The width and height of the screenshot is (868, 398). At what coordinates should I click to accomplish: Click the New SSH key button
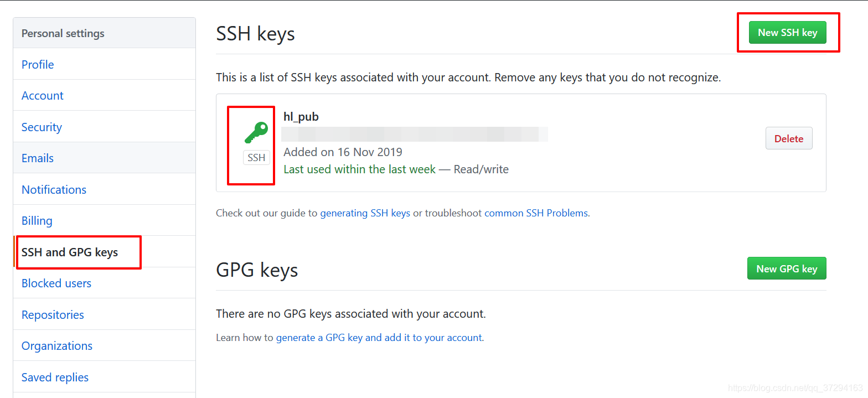tap(787, 33)
